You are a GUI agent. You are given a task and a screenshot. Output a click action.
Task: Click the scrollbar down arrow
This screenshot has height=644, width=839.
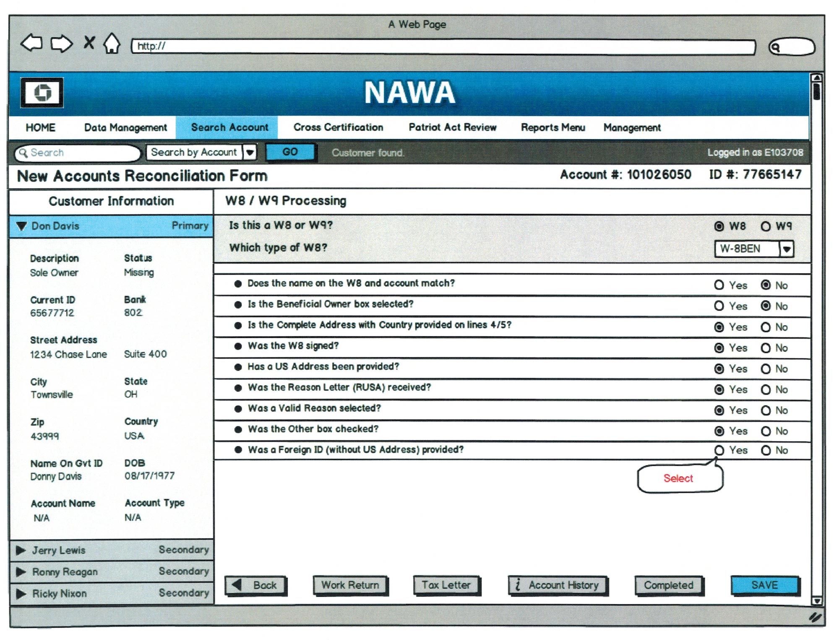[816, 601]
